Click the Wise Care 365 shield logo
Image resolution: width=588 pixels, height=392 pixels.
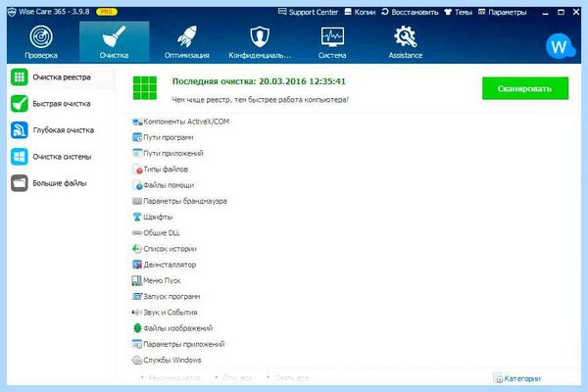[12, 12]
